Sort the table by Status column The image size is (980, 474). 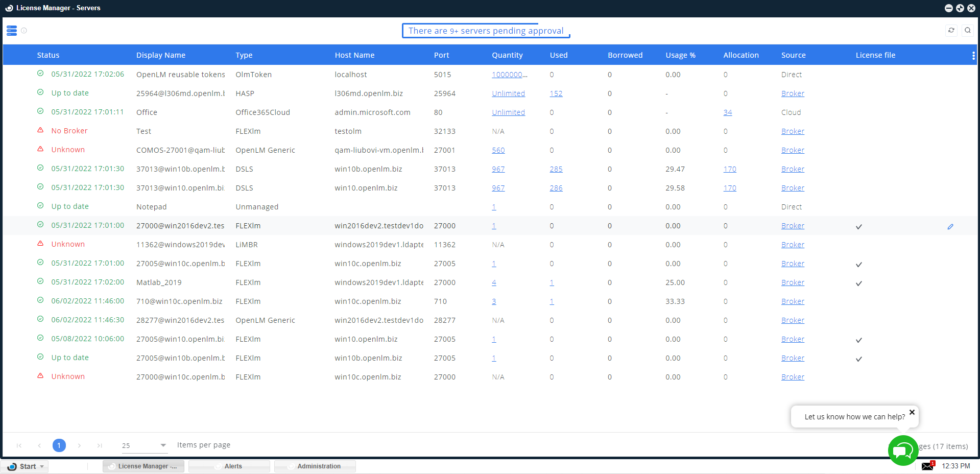(x=48, y=55)
